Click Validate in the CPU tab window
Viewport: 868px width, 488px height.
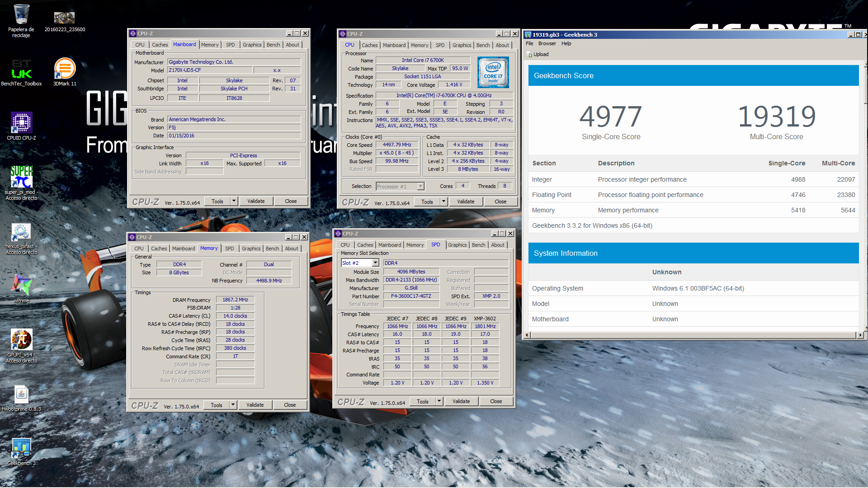point(466,202)
